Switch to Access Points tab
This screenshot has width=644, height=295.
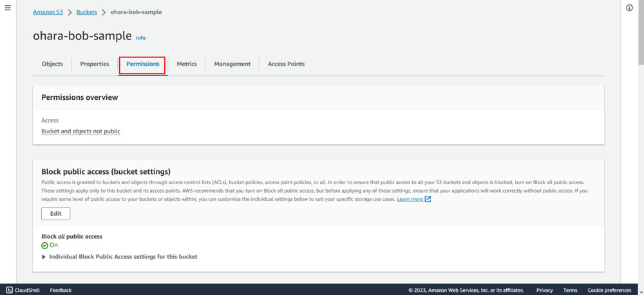click(x=286, y=64)
